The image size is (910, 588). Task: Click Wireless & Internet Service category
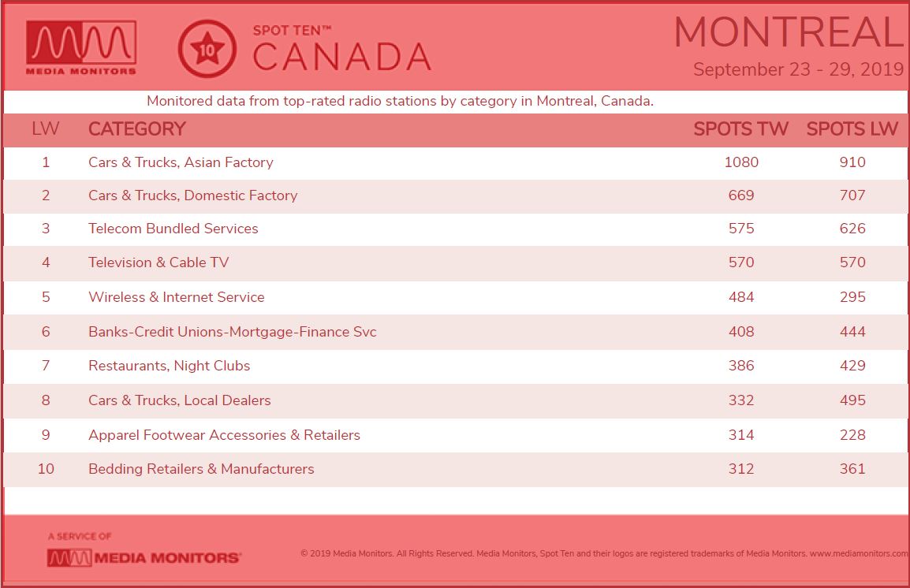(177, 297)
